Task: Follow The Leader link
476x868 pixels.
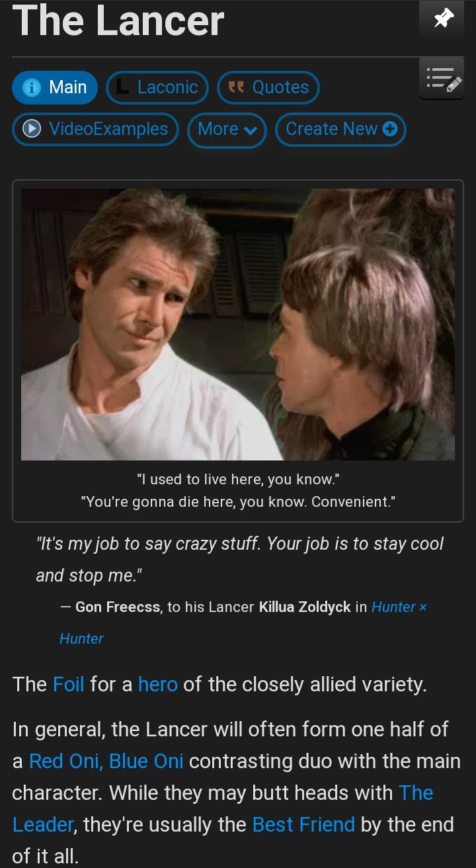Action: click(x=223, y=808)
